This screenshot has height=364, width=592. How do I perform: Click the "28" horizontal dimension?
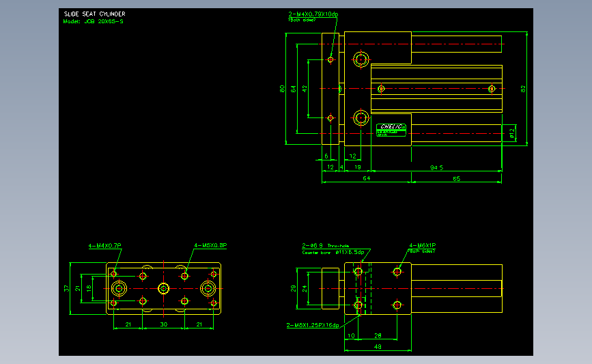pos(378,336)
